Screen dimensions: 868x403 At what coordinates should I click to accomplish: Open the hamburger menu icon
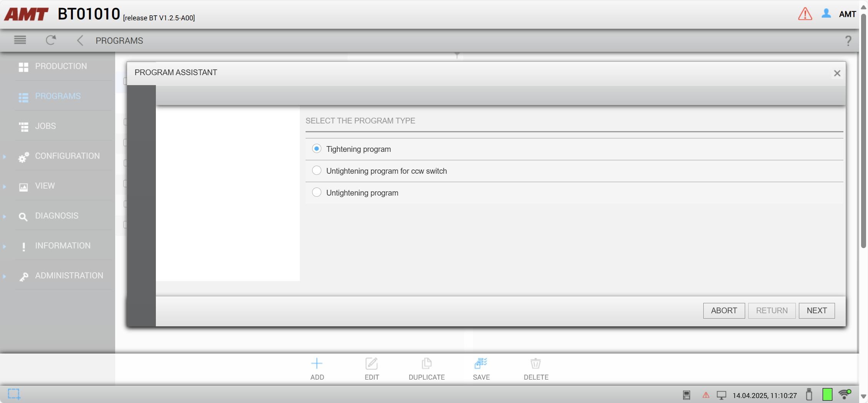click(20, 40)
